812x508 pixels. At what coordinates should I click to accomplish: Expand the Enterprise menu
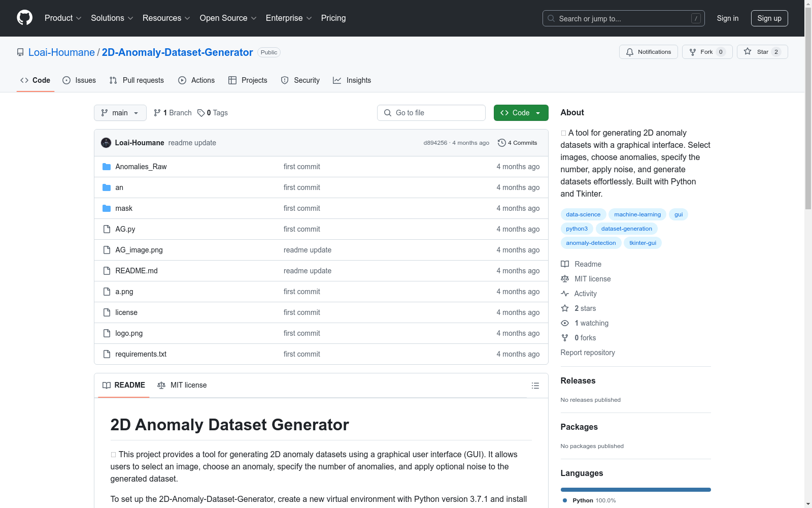point(289,18)
